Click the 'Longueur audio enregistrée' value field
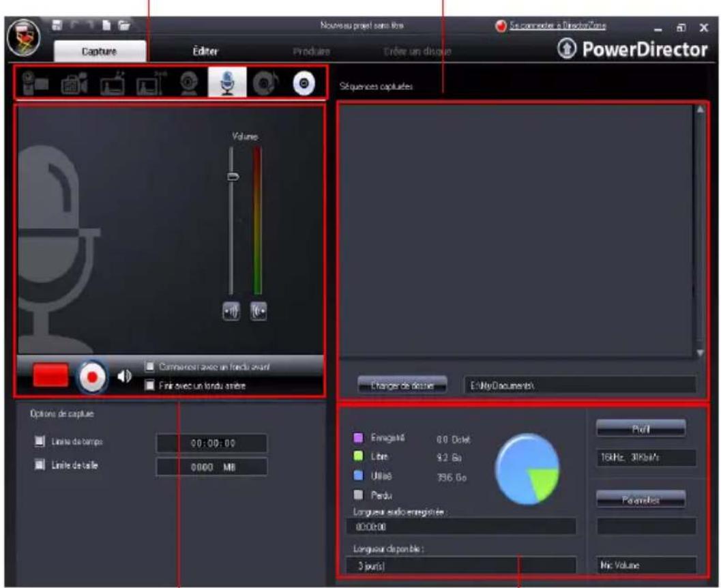Viewport: 721px width, 588px height. click(460, 527)
